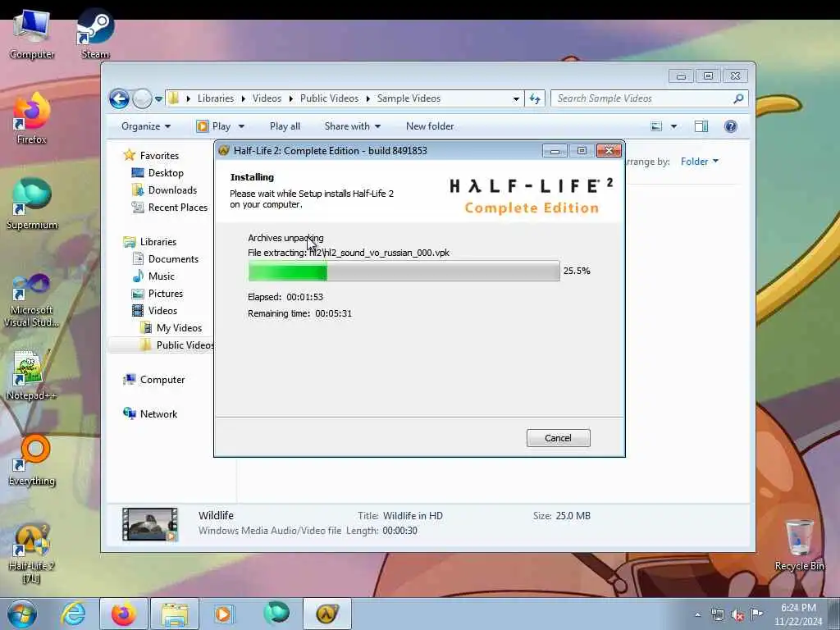The height and width of the screenshot is (630, 840).
Task: Open the Play dropdown arrow
Action: point(241,126)
